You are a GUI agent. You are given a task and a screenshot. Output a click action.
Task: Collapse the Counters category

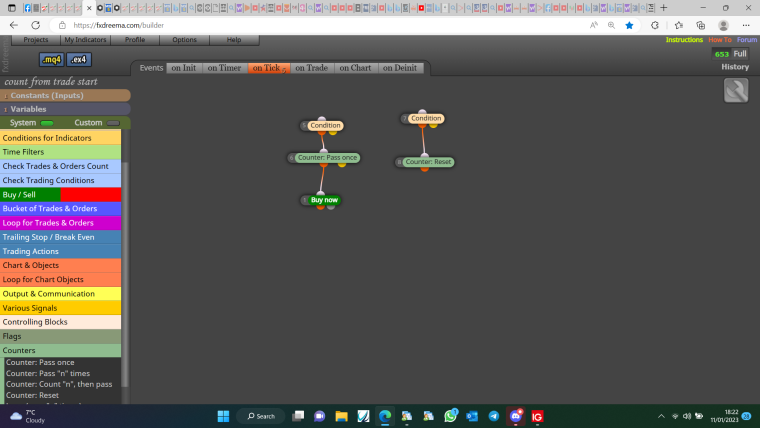61,350
